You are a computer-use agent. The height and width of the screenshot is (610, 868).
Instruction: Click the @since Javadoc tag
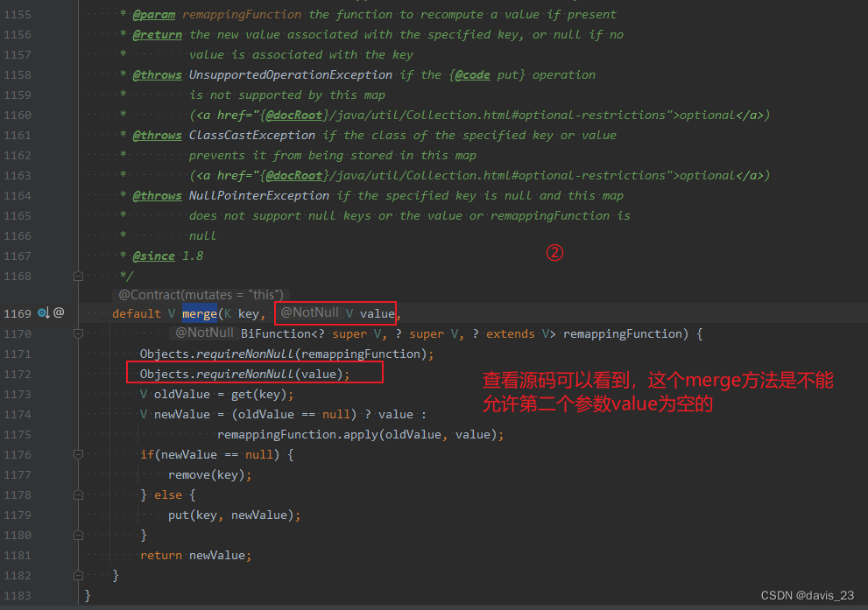coord(154,256)
